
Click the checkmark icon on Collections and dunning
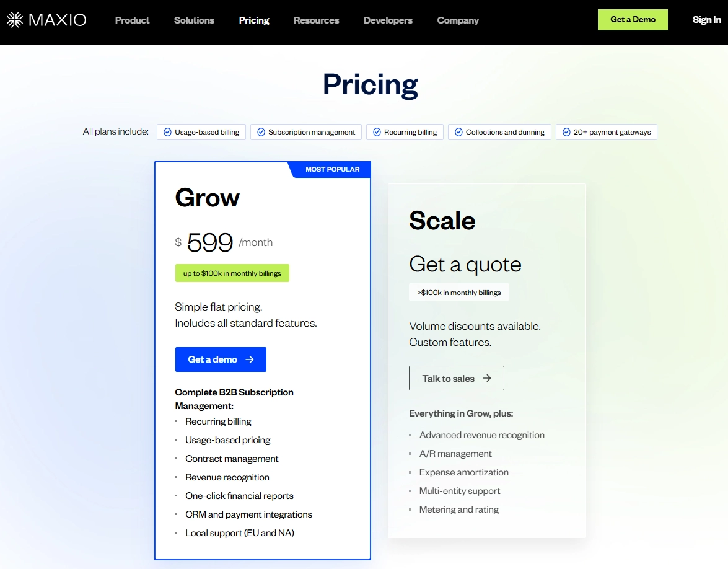(x=458, y=131)
